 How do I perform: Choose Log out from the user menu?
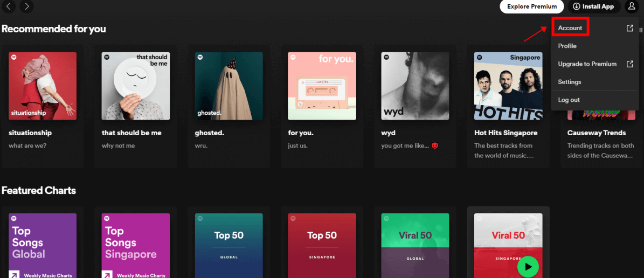click(569, 100)
